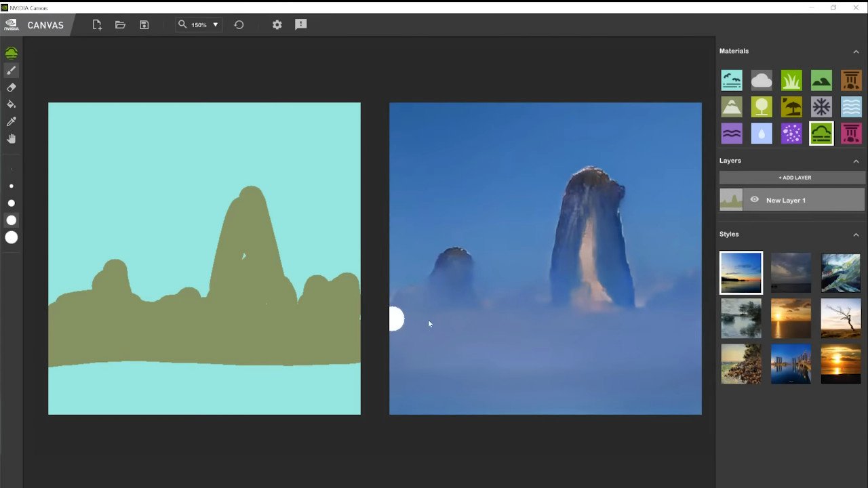
Task: Collapse the Materials panel
Action: pos(856,52)
